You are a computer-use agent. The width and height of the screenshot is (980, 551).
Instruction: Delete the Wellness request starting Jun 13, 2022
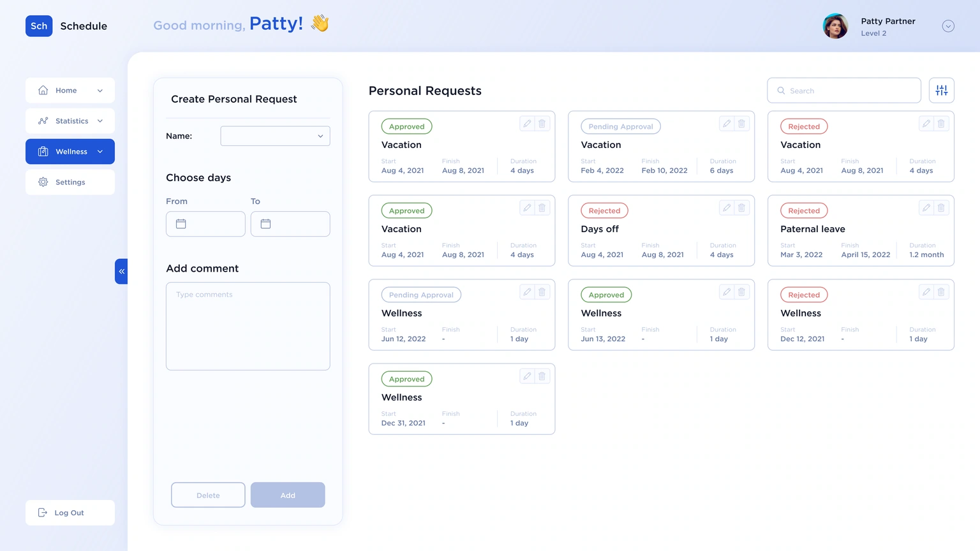coord(741,292)
